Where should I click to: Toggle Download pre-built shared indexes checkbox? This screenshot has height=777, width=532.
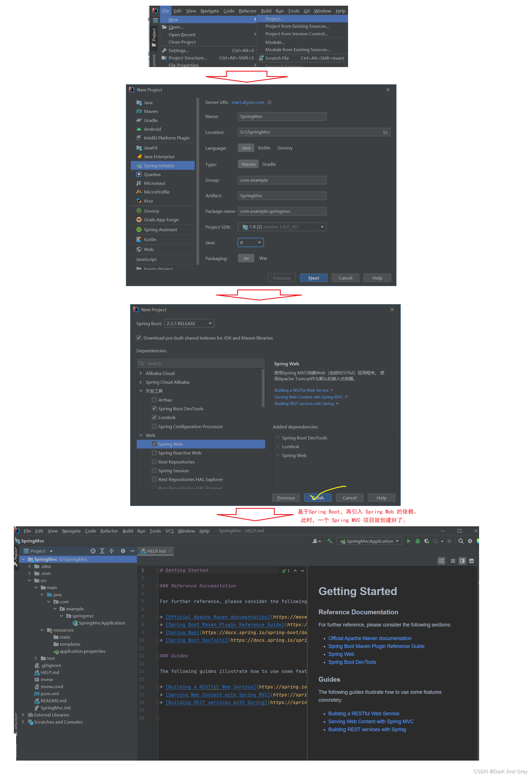click(x=139, y=338)
